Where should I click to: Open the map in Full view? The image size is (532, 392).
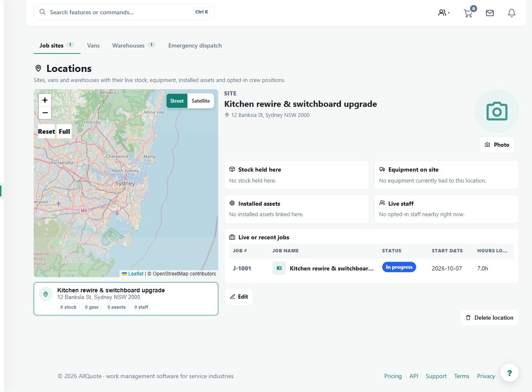point(64,131)
